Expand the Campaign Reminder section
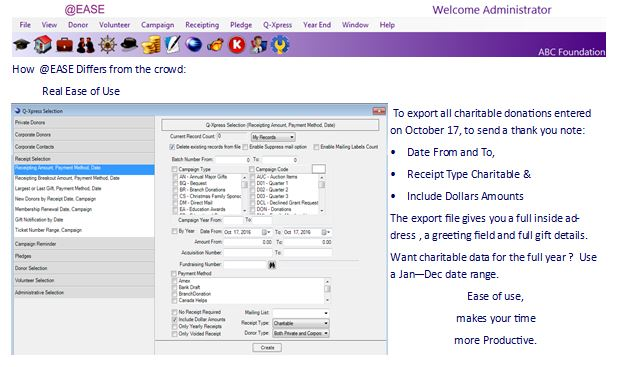Viewport: 619px width, 367px height. (x=84, y=244)
